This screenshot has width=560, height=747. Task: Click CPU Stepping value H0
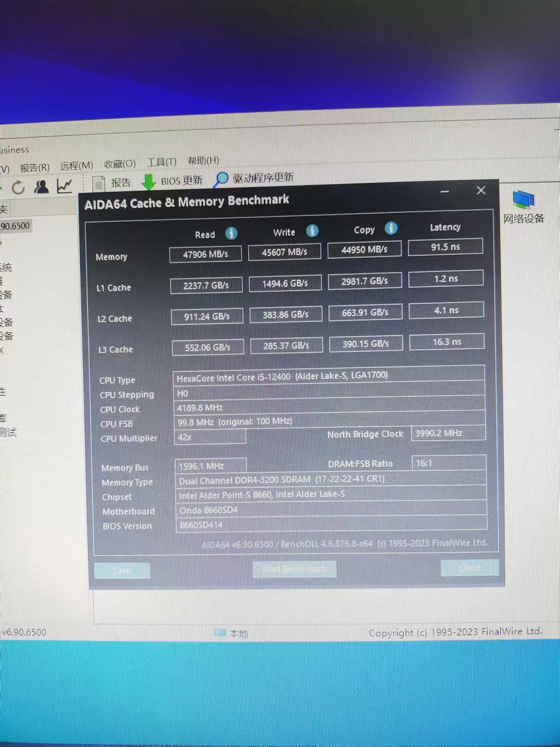click(329, 391)
